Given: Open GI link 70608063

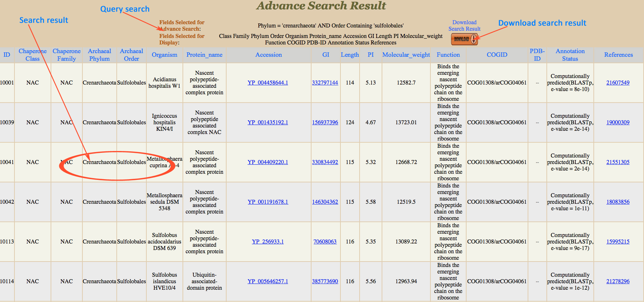Looking at the screenshot, I should pyautogui.click(x=325, y=242).
